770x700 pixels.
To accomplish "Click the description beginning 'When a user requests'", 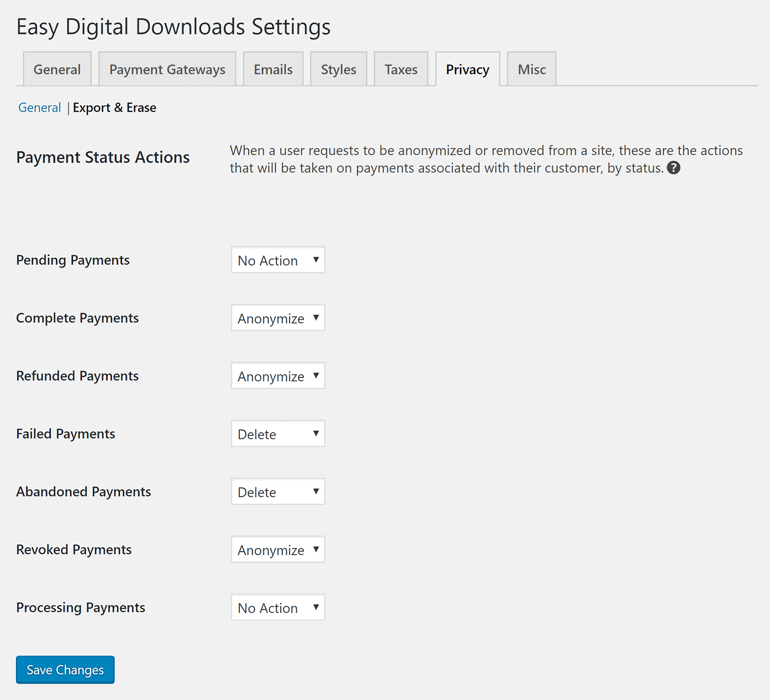I will pyautogui.click(x=486, y=159).
